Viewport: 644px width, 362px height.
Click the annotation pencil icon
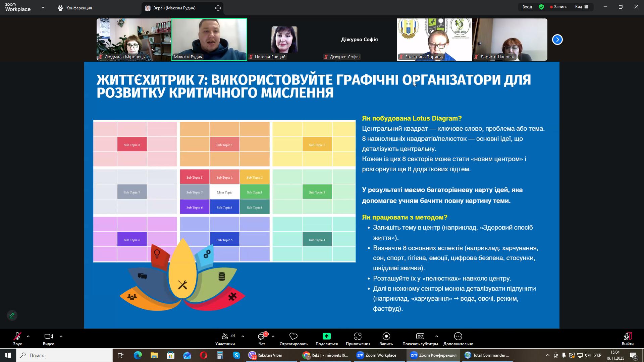(12, 316)
